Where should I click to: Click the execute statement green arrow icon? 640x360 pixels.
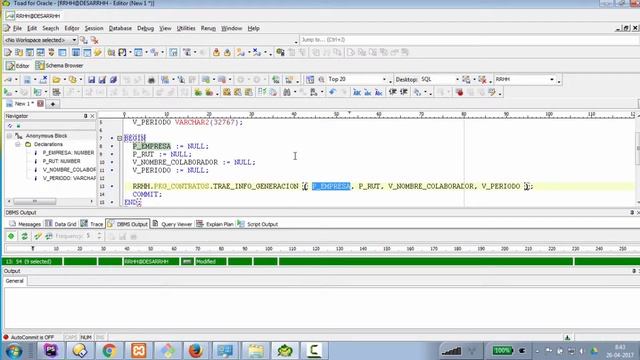(7, 92)
